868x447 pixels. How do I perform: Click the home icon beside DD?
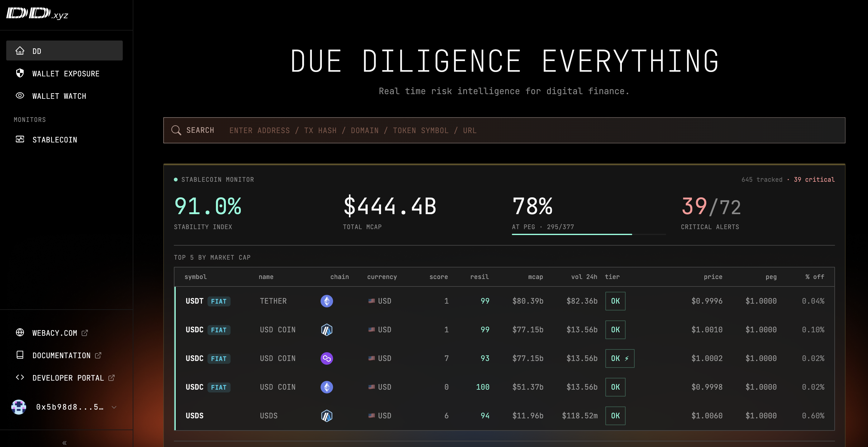tap(20, 51)
